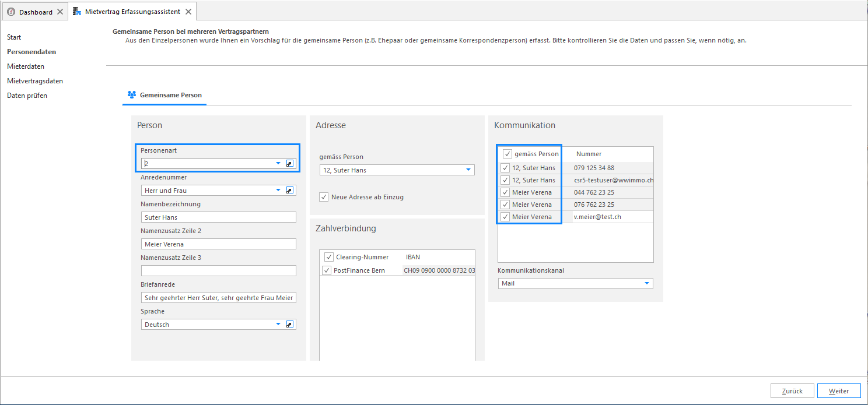
Task: Select the Mietvertrag Erfassungsassistent tab
Action: [x=134, y=11]
